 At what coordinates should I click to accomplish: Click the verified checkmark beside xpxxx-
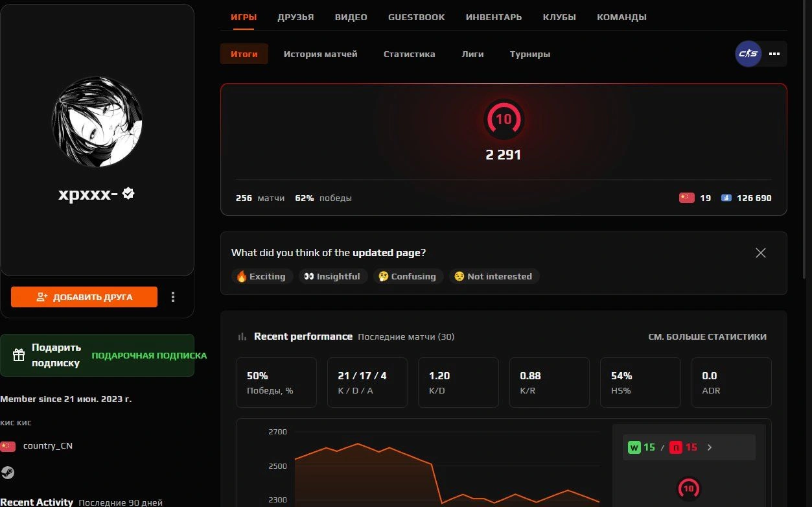(128, 193)
